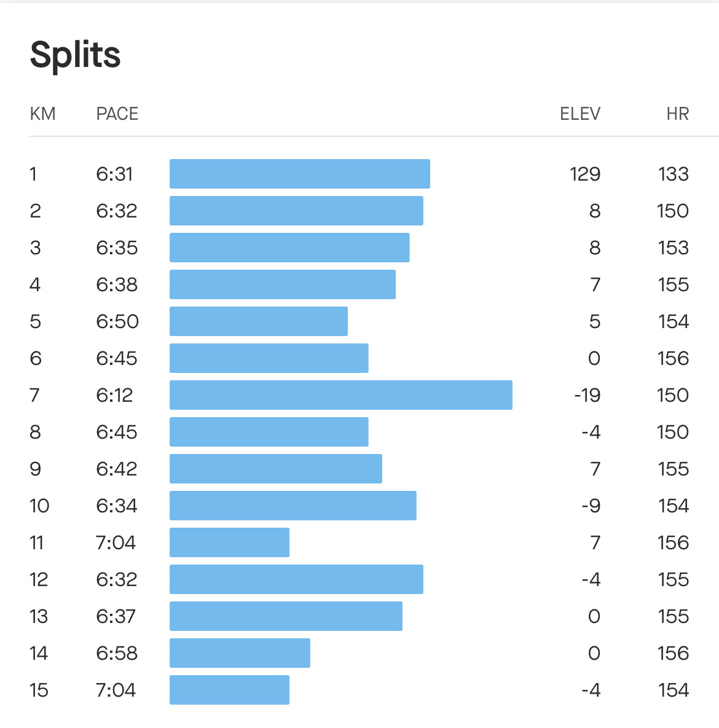
Task: Click the -19 elevation value in row 7
Action: click(587, 395)
